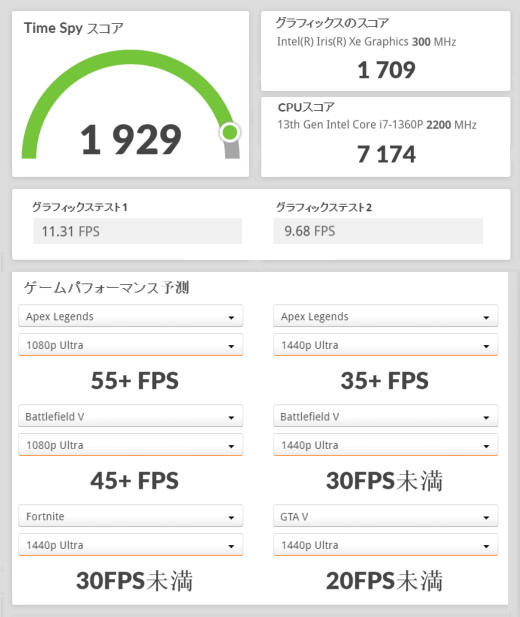The width and height of the screenshot is (520, 617).
Task: Open the left Apex Legends game dropdown
Action: (130, 316)
